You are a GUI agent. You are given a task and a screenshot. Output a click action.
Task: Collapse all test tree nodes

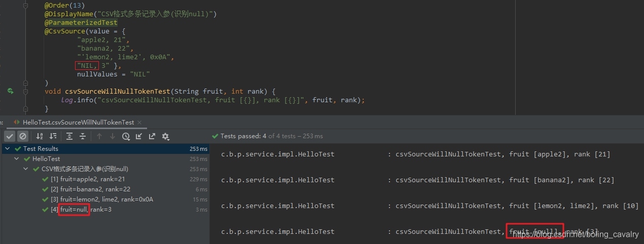coord(83,136)
